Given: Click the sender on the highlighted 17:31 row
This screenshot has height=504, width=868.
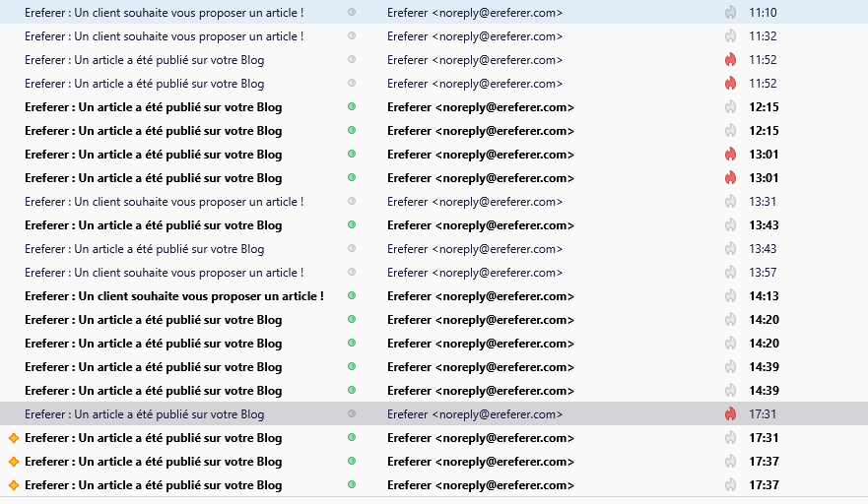Looking at the screenshot, I should pos(475,414).
